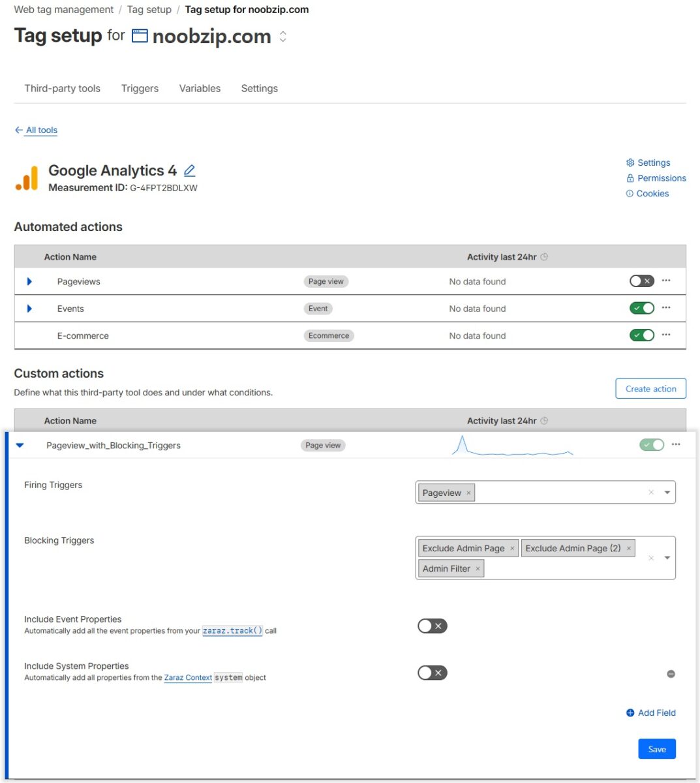Switch to the Third-party tools tab

tap(63, 88)
